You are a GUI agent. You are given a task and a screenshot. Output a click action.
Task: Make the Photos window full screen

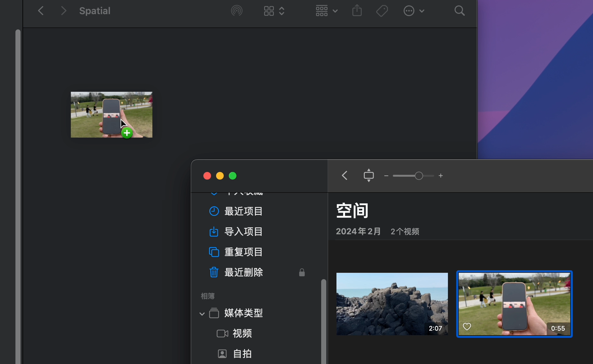(x=233, y=176)
